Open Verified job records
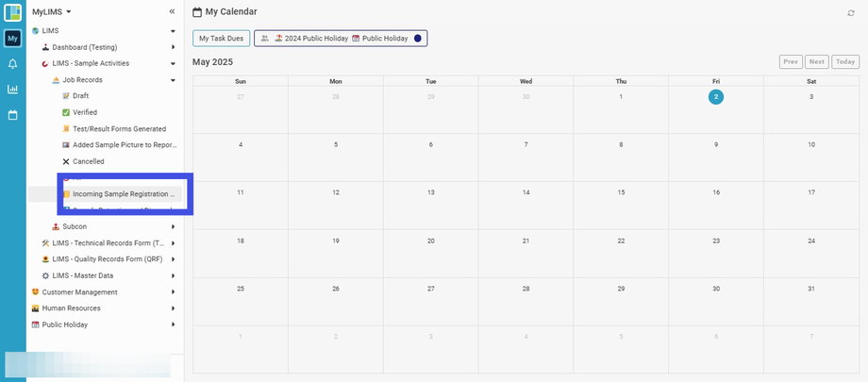 tap(85, 112)
